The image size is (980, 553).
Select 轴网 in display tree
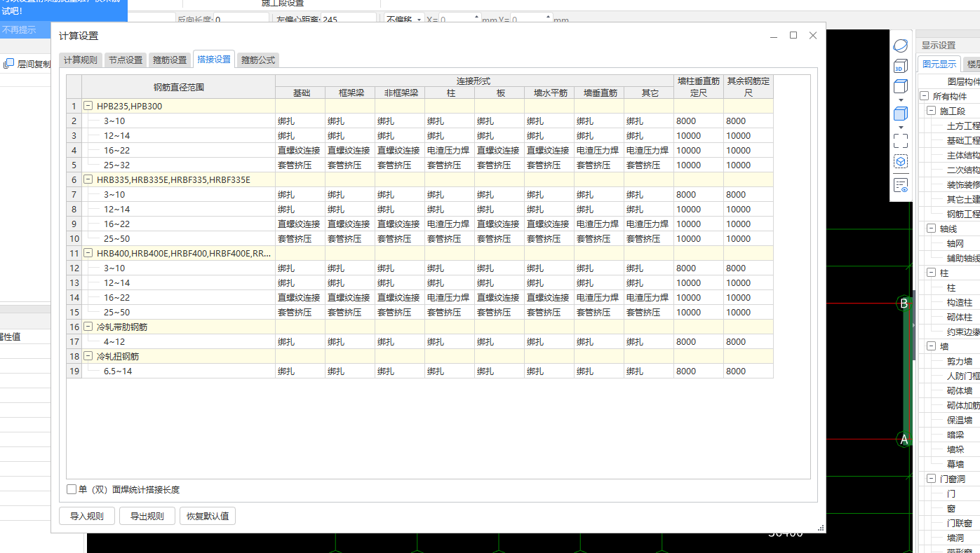point(954,243)
